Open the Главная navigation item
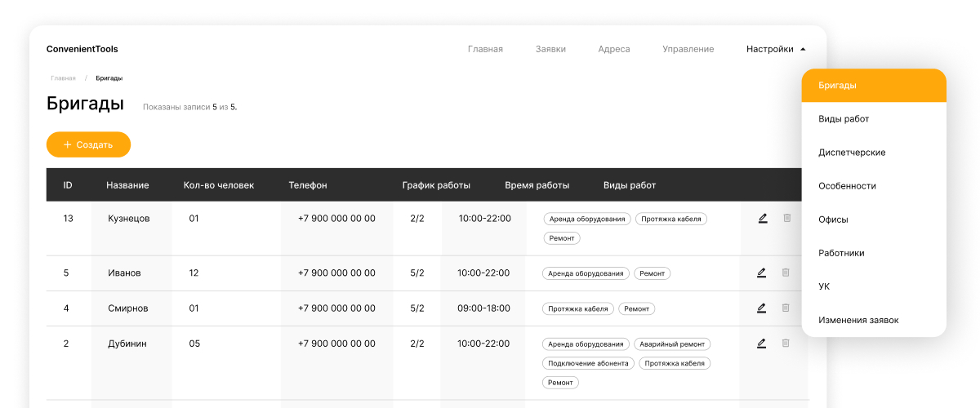Screen dimensions: 980x408 485,49
